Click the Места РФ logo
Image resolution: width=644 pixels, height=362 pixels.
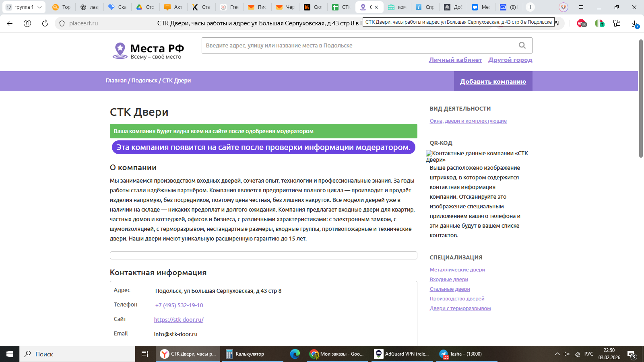(148, 51)
